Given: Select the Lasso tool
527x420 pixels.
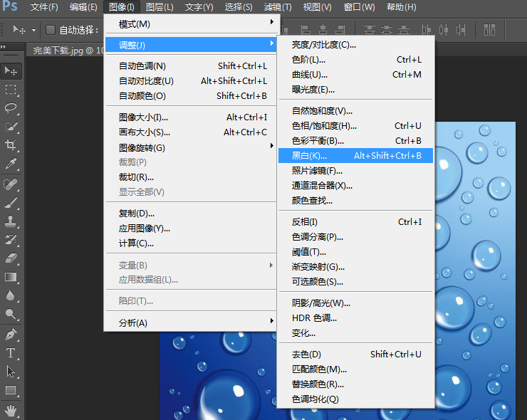Looking at the screenshot, I should (11, 108).
